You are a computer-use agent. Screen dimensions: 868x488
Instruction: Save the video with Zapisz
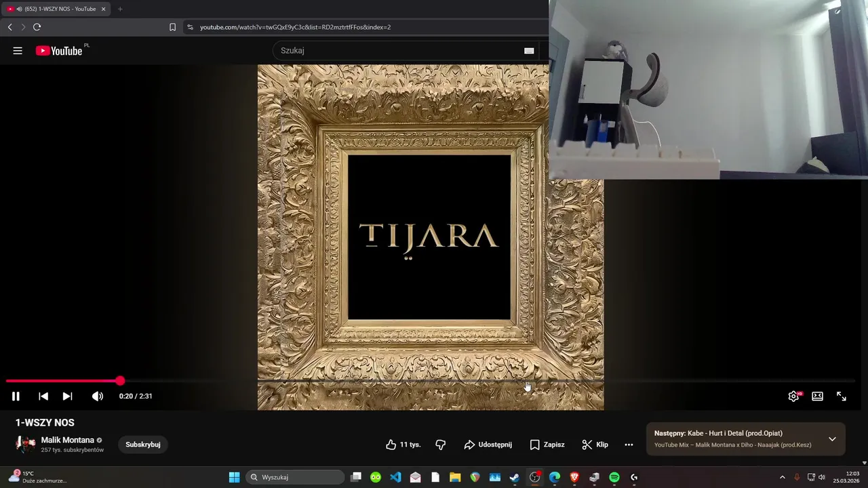pyautogui.click(x=547, y=445)
